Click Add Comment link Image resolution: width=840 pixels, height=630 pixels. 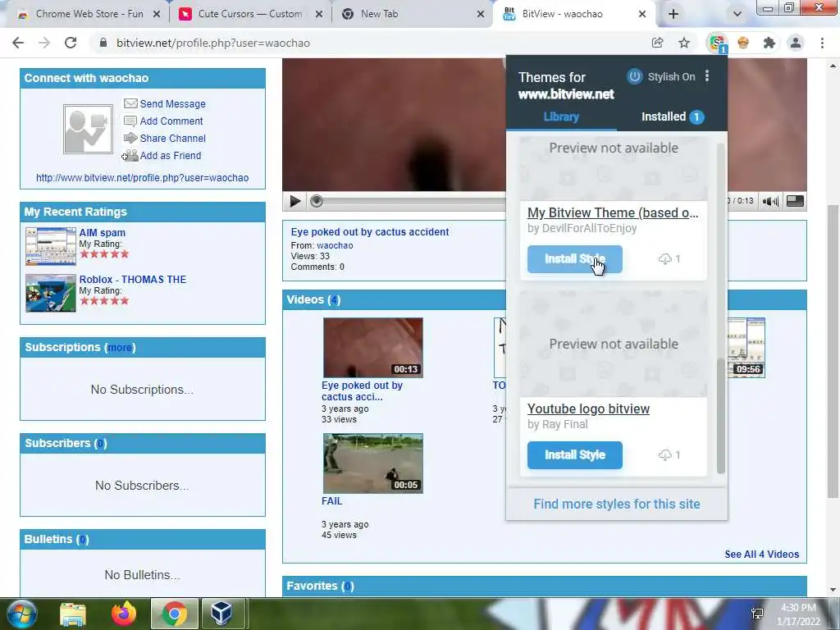click(171, 121)
